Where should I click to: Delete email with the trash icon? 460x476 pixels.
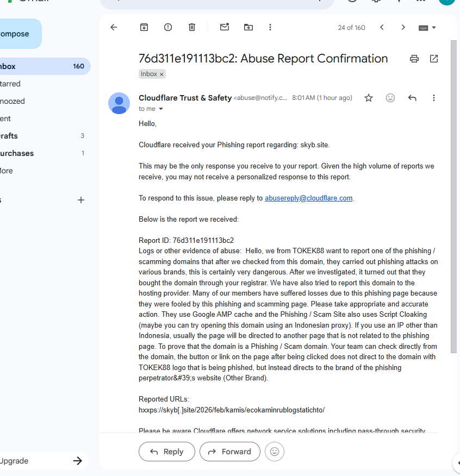(x=192, y=27)
